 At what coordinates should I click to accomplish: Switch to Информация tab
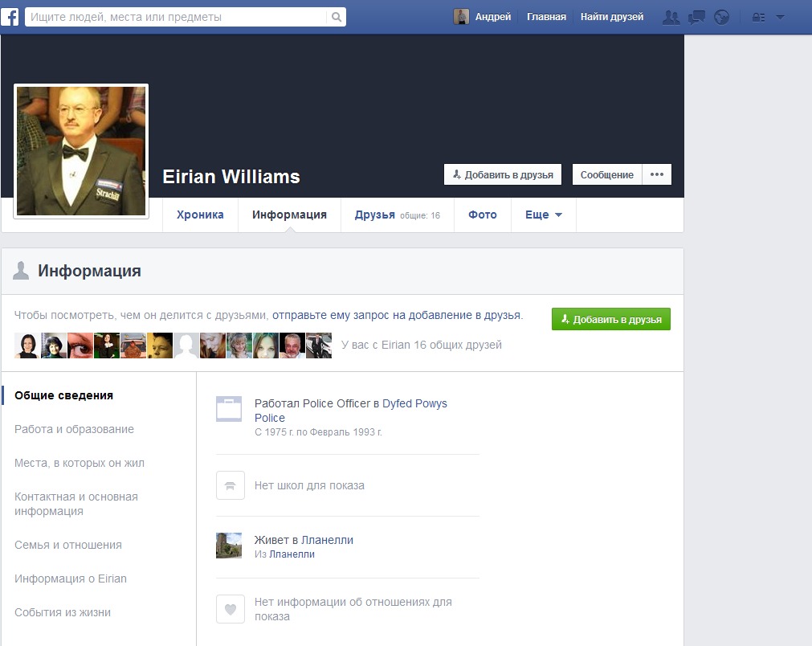pos(289,215)
